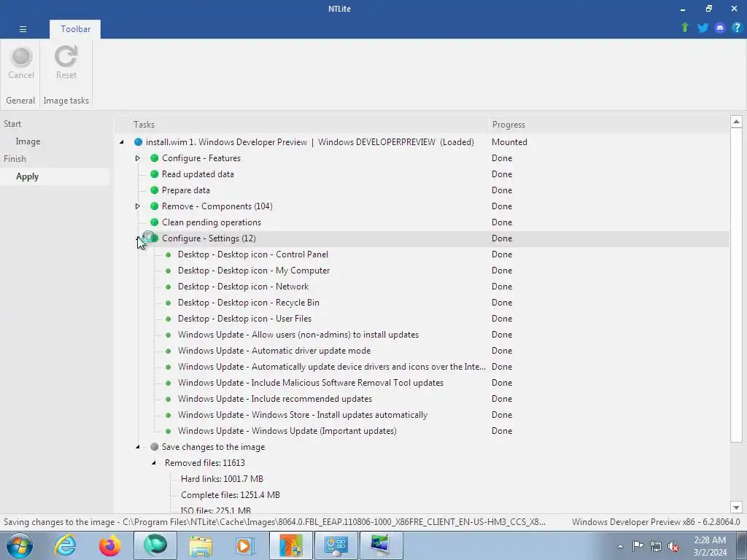Launch Internet Explorer from the taskbar

(x=65, y=545)
